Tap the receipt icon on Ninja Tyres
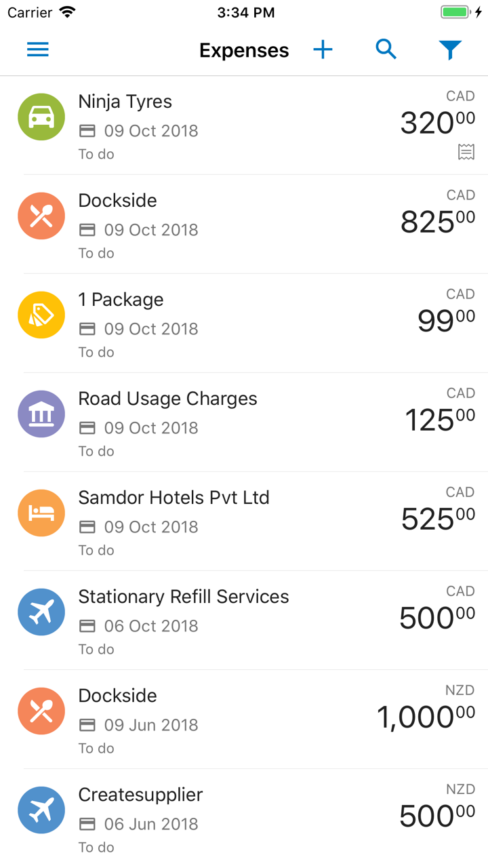The height and width of the screenshot is (868, 488). (x=466, y=152)
